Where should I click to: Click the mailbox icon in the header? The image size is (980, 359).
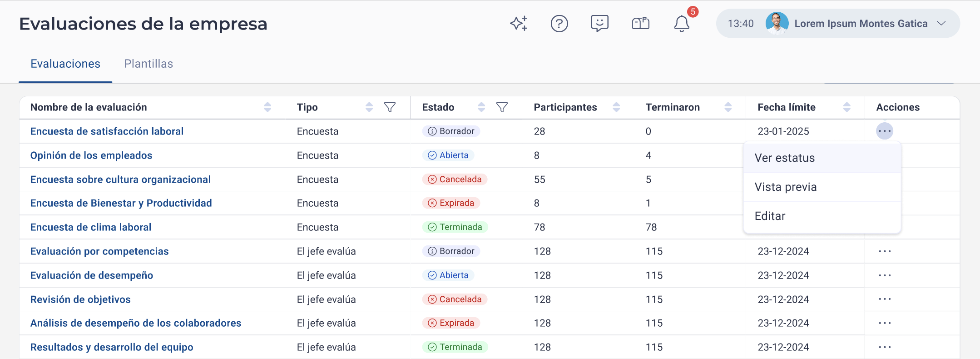coord(640,24)
